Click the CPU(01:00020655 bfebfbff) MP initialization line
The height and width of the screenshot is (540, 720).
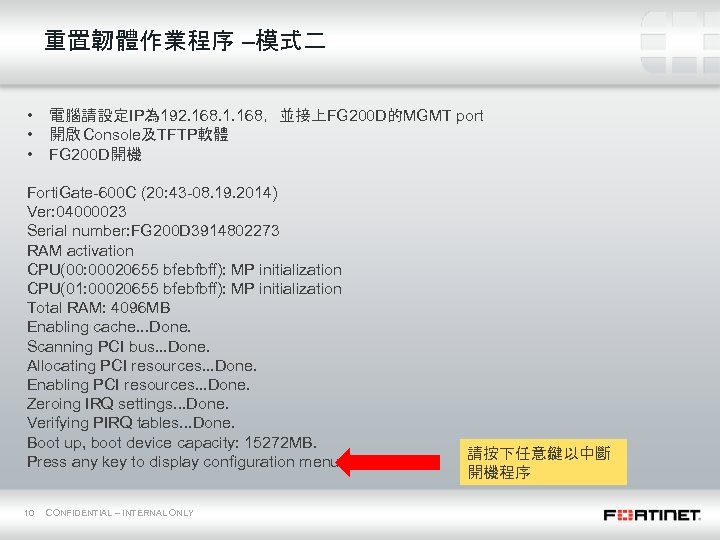184,289
